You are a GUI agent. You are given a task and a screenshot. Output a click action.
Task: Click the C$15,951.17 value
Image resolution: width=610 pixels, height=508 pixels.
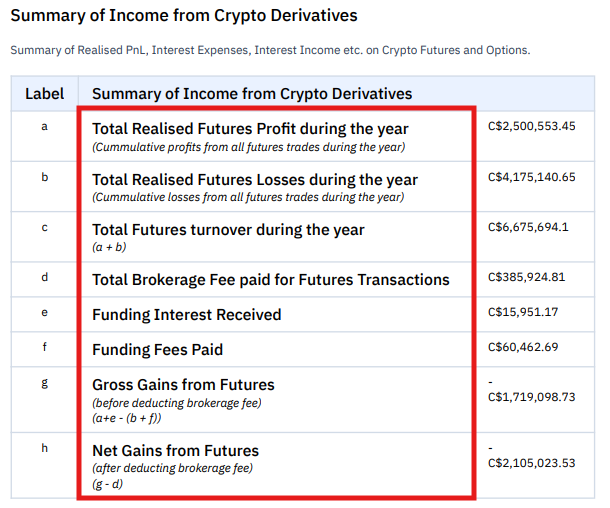[x=522, y=312]
